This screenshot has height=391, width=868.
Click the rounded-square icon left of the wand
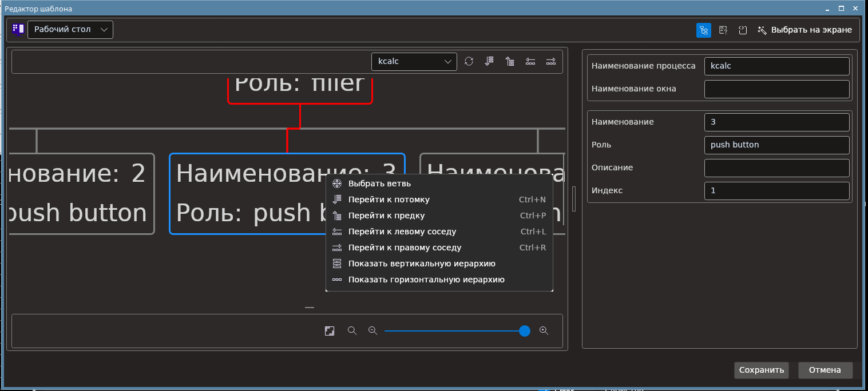(743, 30)
